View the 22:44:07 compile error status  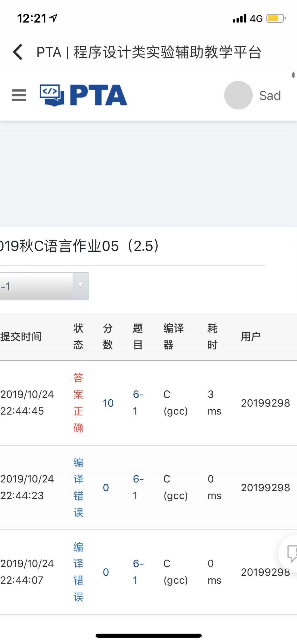coord(78,572)
